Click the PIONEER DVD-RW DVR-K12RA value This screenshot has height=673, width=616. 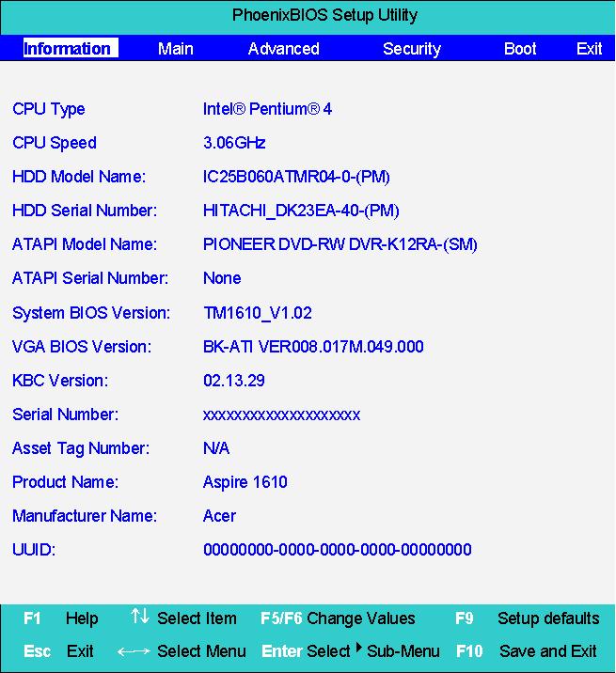(x=340, y=244)
